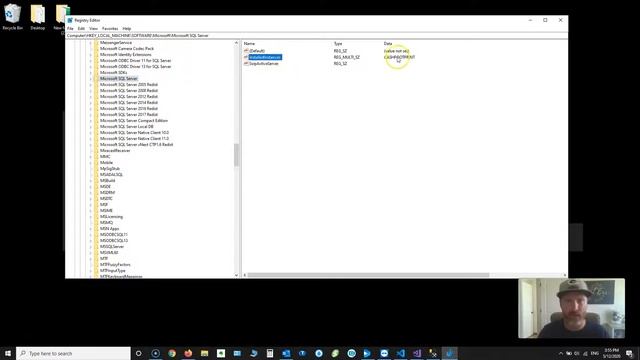Image resolution: width=640 pixels, height=360 pixels.
Task: Click the icon of the third registry value
Action: coord(246,63)
